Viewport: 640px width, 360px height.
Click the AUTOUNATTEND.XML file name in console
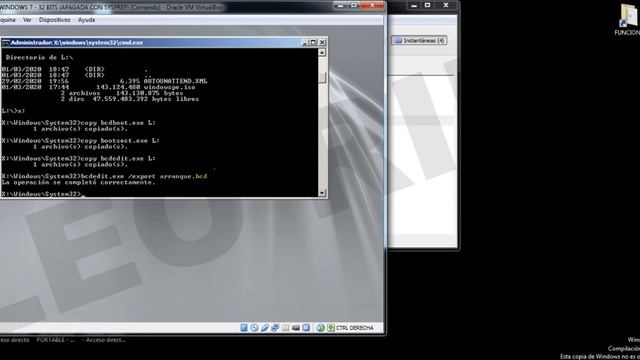pyautogui.click(x=176, y=81)
